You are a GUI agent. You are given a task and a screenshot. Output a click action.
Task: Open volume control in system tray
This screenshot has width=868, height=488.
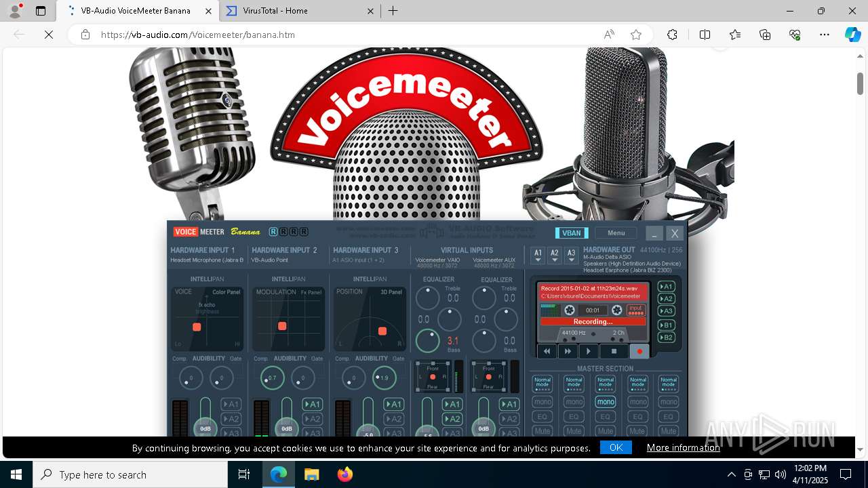[781, 474]
